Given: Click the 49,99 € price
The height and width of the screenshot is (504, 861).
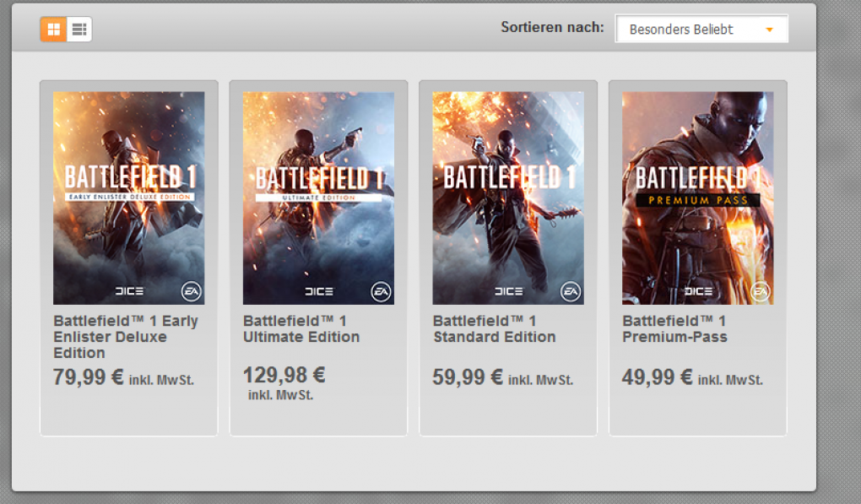Looking at the screenshot, I should tap(657, 377).
